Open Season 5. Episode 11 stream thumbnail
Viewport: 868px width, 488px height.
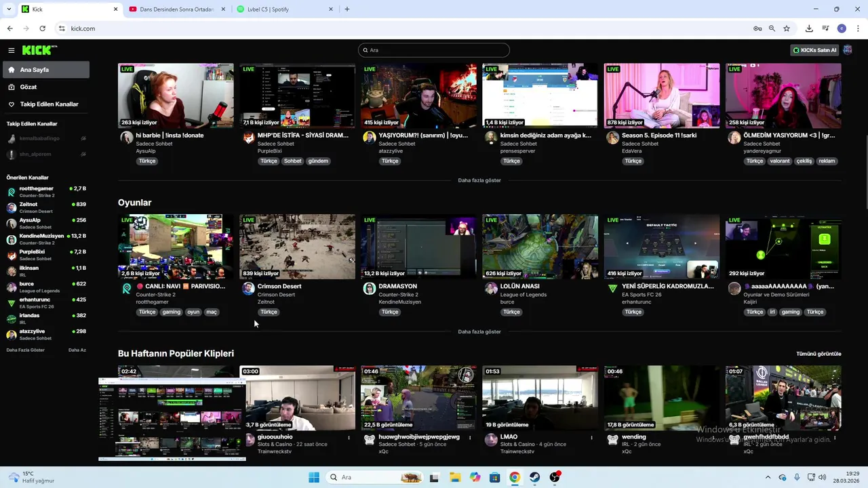pyautogui.click(x=661, y=96)
